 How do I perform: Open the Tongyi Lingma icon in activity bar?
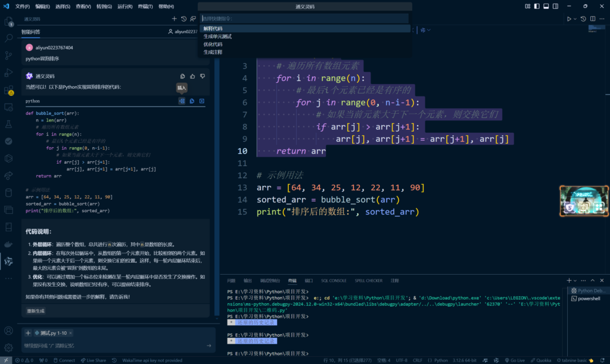pyautogui.click(x=9, y=261)
